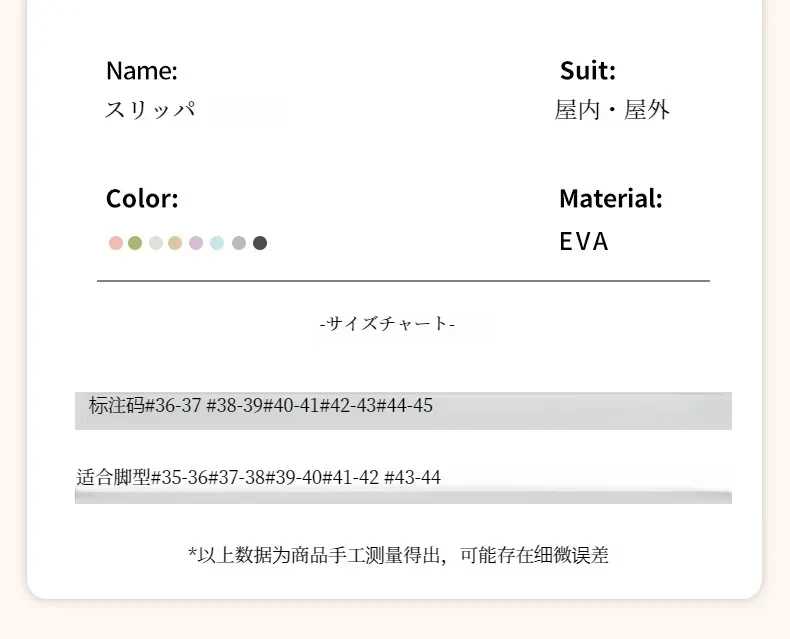Click the 屋内・屋外 usage text
The height and width of the screenshot is (639, 790).
click(612, 110)
